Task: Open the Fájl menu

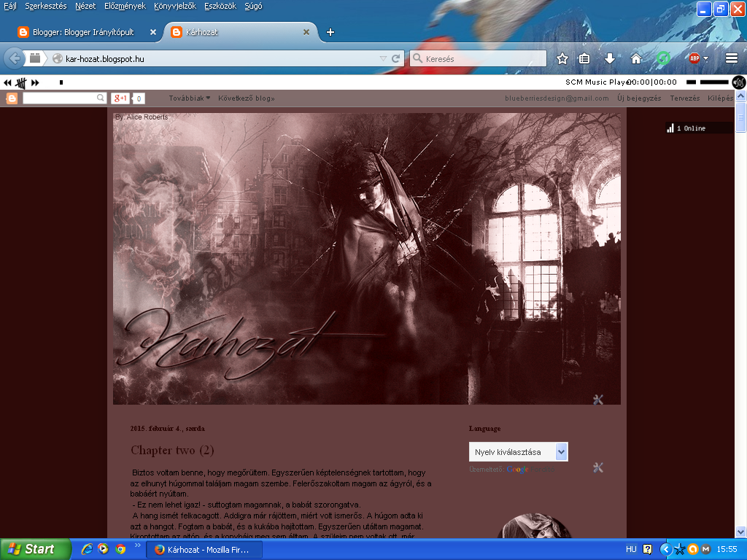Action: pyautogui.click(x=10, y=6)
